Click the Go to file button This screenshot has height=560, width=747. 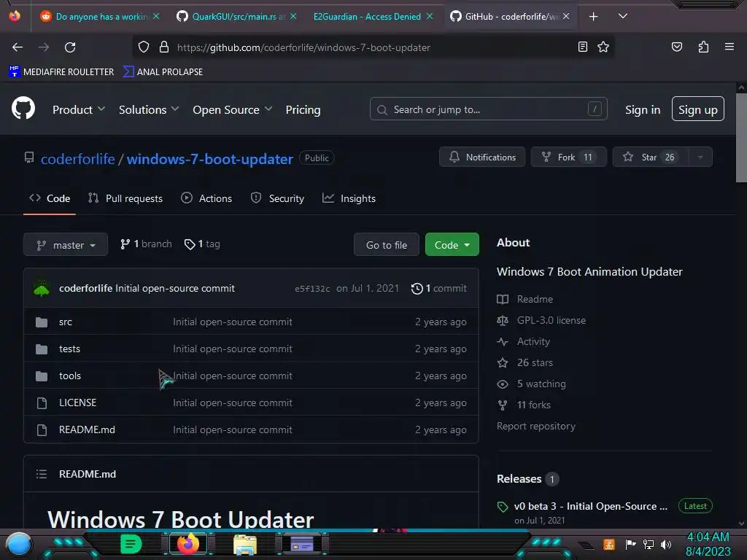387,245
